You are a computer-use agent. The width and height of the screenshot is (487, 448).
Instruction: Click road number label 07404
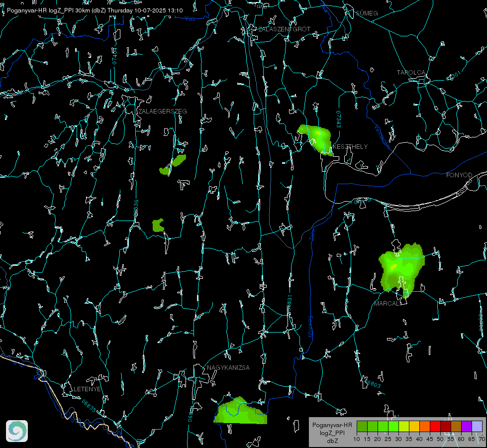115,56
